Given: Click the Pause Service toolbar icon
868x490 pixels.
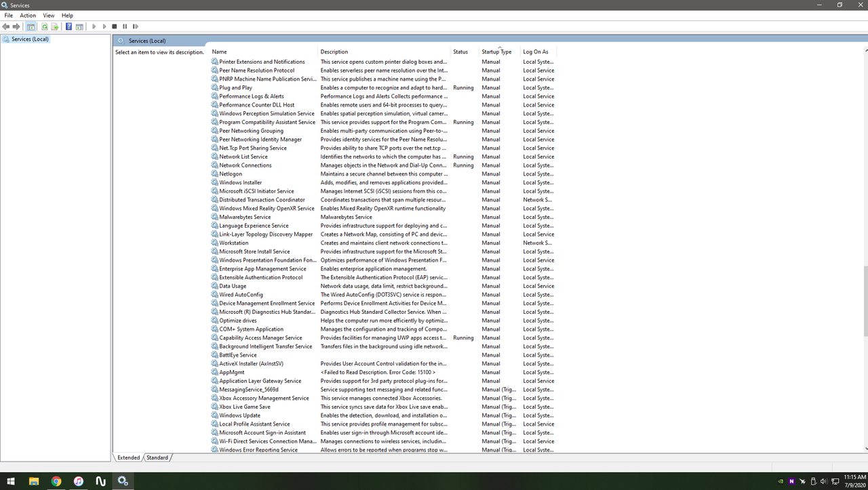Looking at the screenshot, I should [x=125, y=26].
